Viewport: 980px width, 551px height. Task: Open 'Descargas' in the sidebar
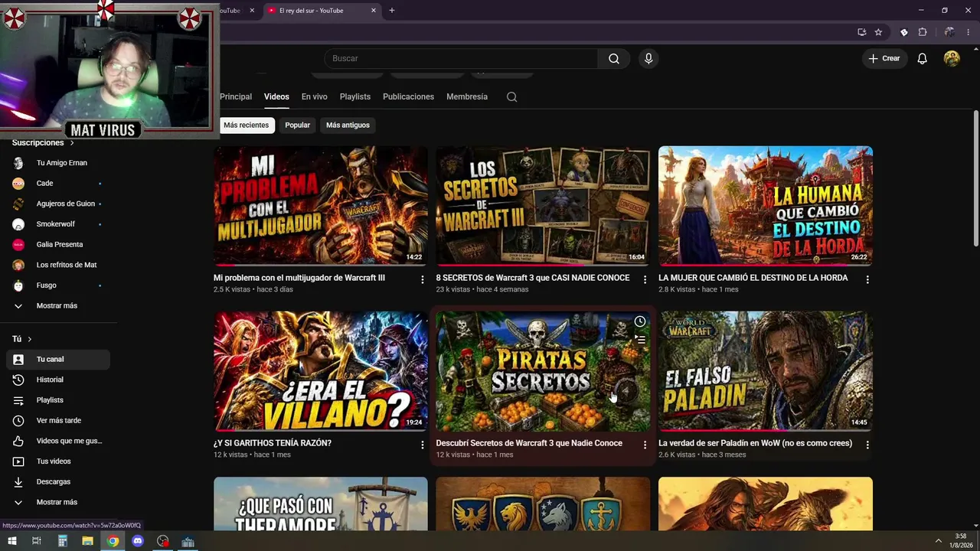coord(58,482)
